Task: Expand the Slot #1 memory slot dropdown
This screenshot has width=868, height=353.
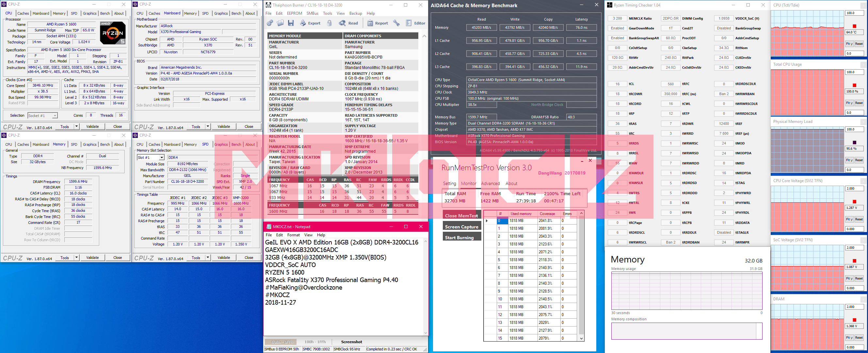Action: coord(162,158)
